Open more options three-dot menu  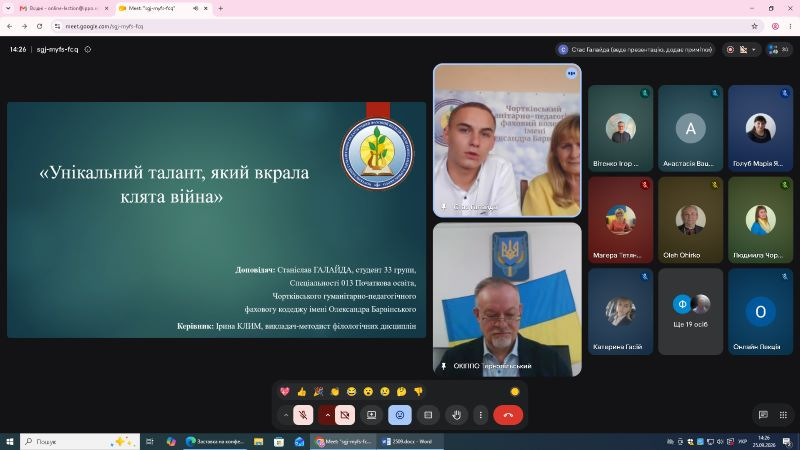tap(481, 415)
